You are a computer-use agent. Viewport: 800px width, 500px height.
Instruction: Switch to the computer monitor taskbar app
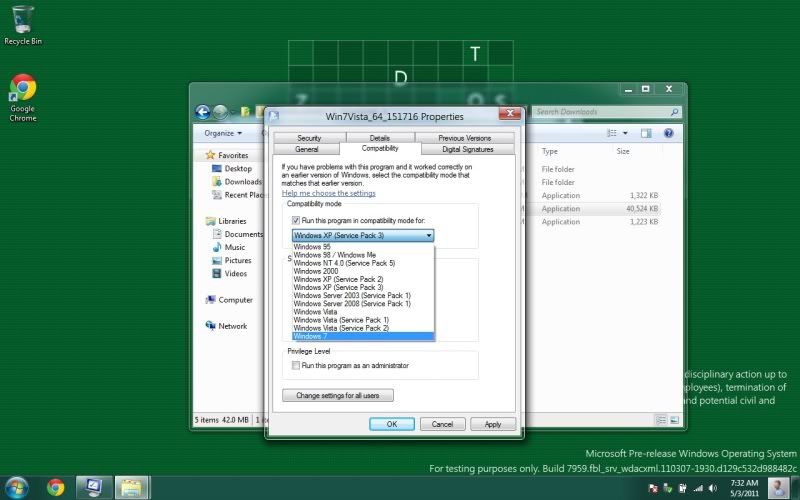click(94, 488)
